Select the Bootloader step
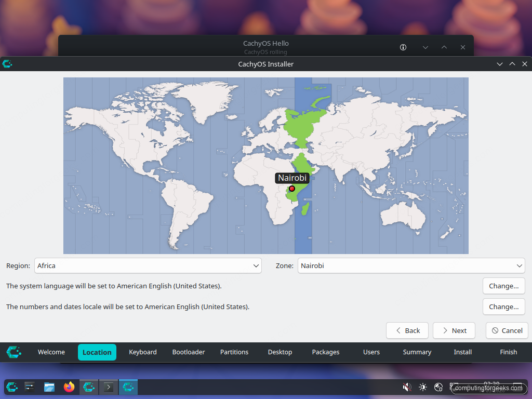 189,352
